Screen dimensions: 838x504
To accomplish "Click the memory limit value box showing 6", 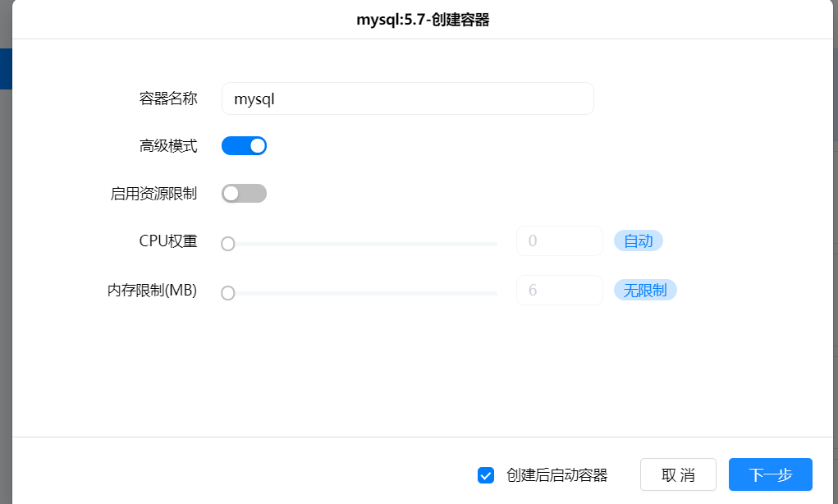I will click(560, 291).
